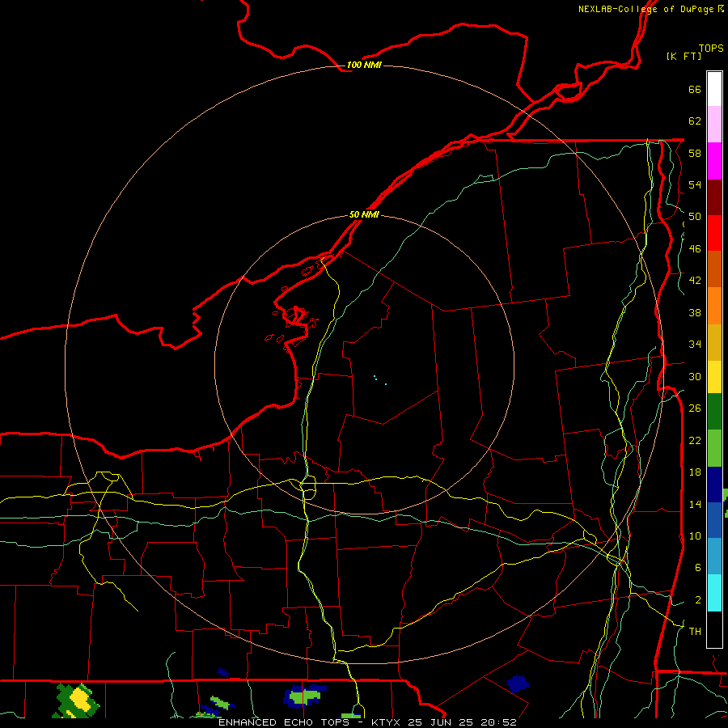Click the "6" legend value
The width and height of the screenshot is (728, 728).
click(x=697, y=567)
